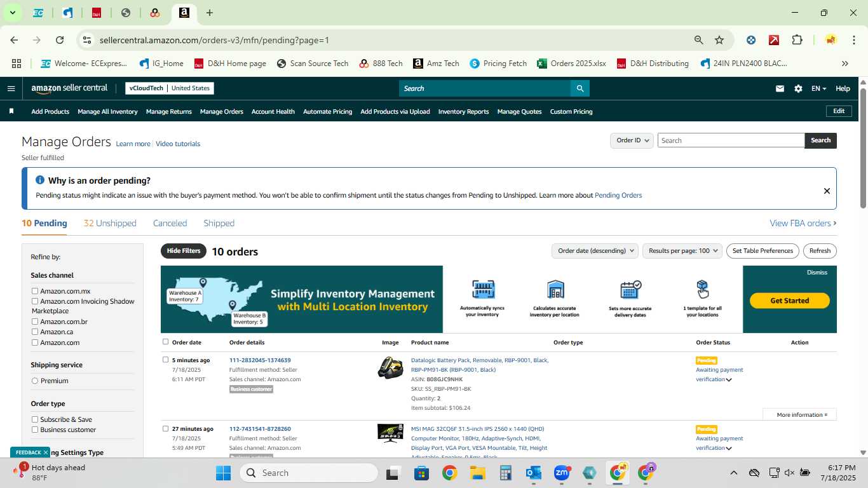Open Microsoft Store from the taskbar
Screen dimensions: 868x488
(422, 473)
